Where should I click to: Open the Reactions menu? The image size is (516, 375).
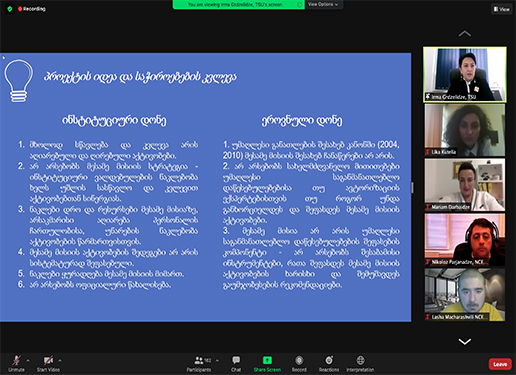tap(329, 360)
